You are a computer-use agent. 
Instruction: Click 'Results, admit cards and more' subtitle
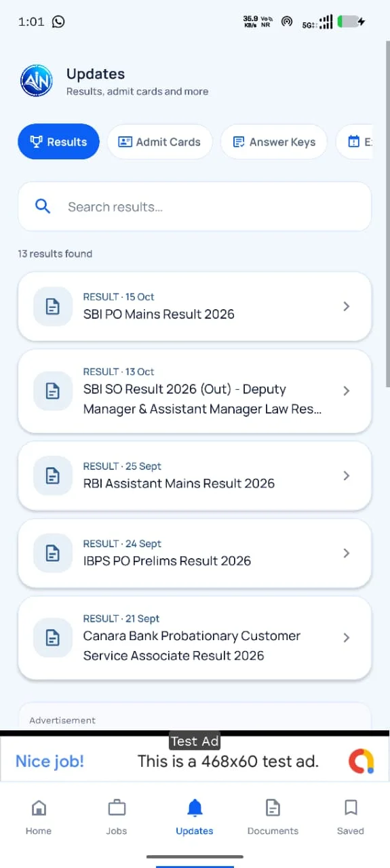click(137, 92)
